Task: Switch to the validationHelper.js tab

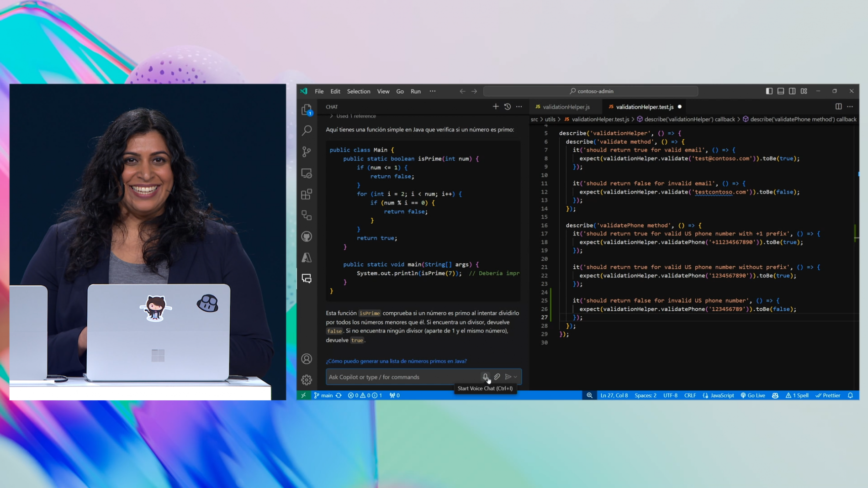Action: coord(562,107)
